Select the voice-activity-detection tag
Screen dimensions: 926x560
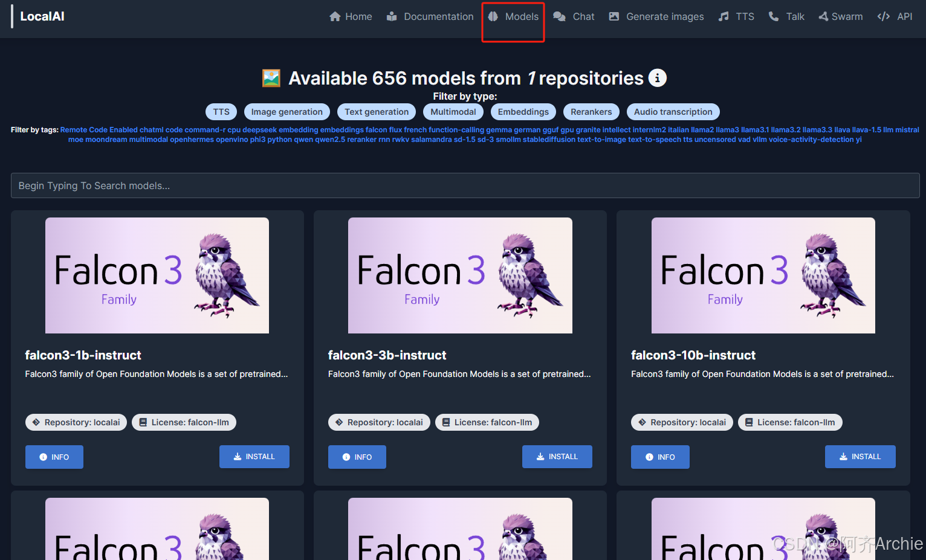tap(811, 140)
